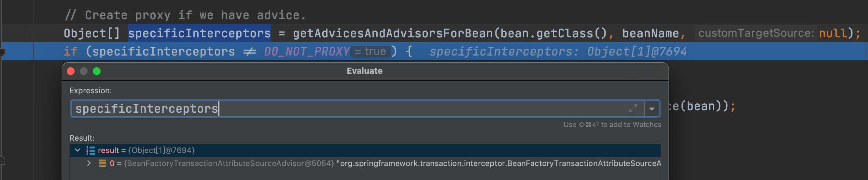Open the expression history dropdown arrow
The image size is (868, 180).
652,109
